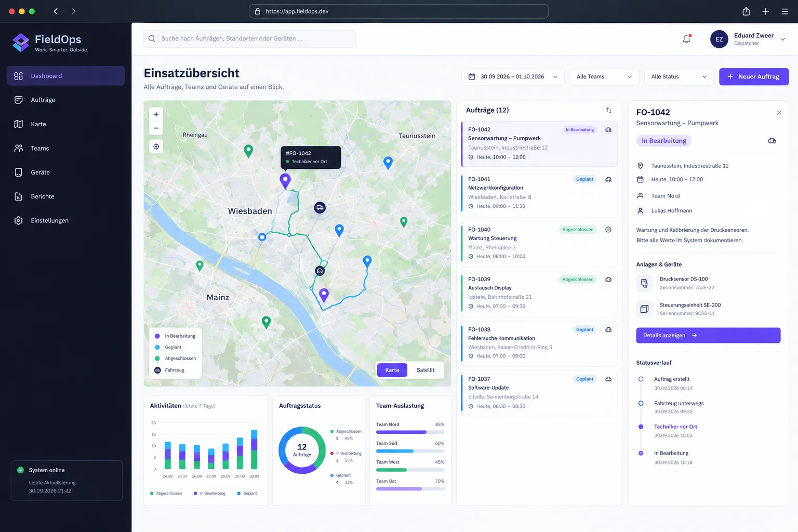
Task: Center map on current location
Action: click(x=156, y=147)
